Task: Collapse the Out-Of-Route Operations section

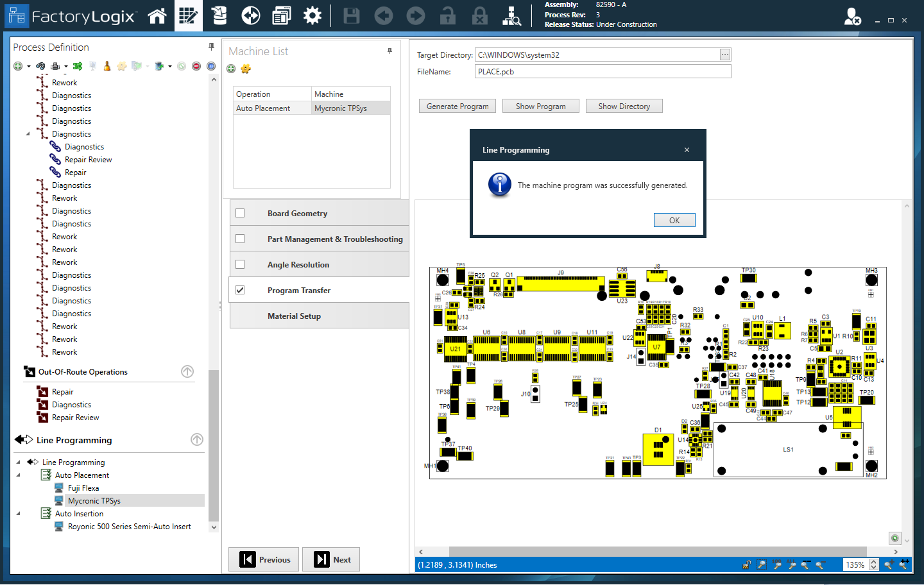Action: 187,371
